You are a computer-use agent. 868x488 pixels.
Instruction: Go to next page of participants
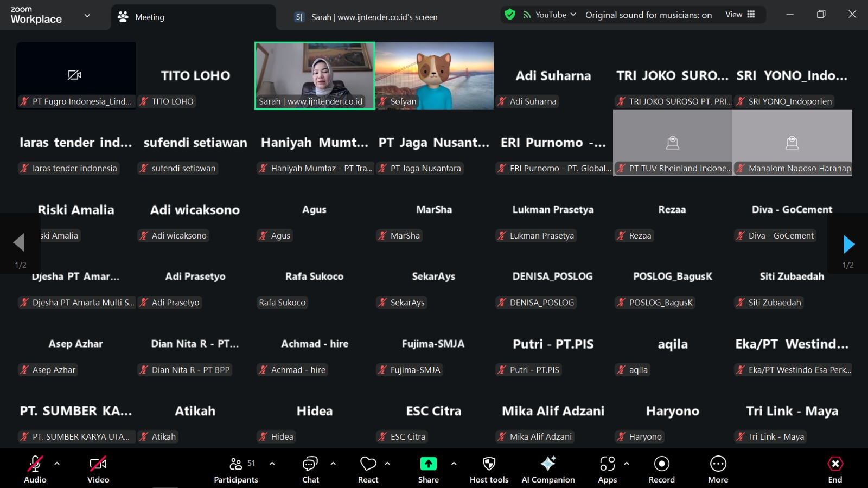[x=848, y=245]
